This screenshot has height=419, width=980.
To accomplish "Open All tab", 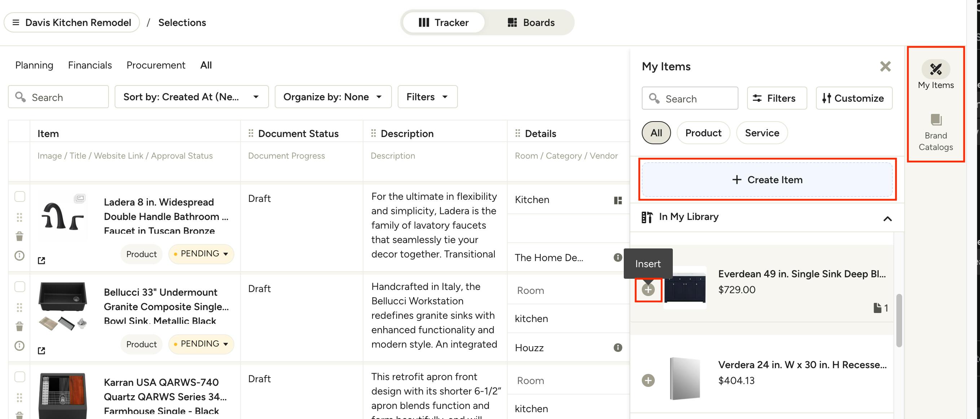I will pyautogui.click(x=206, y=65).
